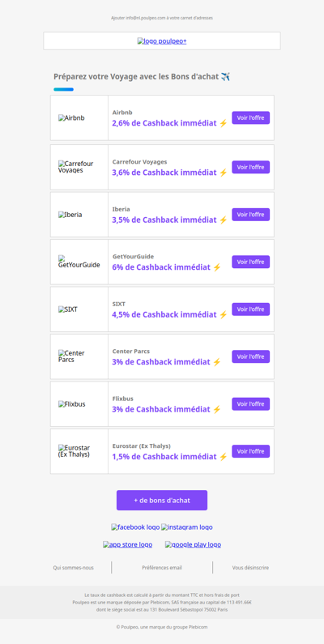Screen dimensions: 324x644
Task: Click the SIXT 4,5% cashback text
Action: pyautogui.click(x=169, y=314)
